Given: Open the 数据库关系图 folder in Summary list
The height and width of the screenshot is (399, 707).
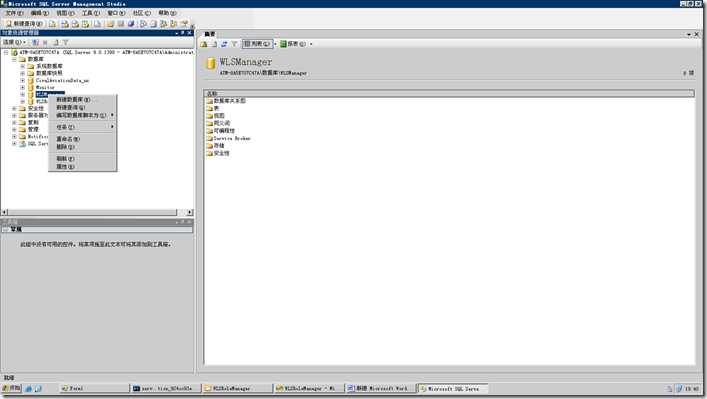Looking at the screenshot, I should point(226,101).
